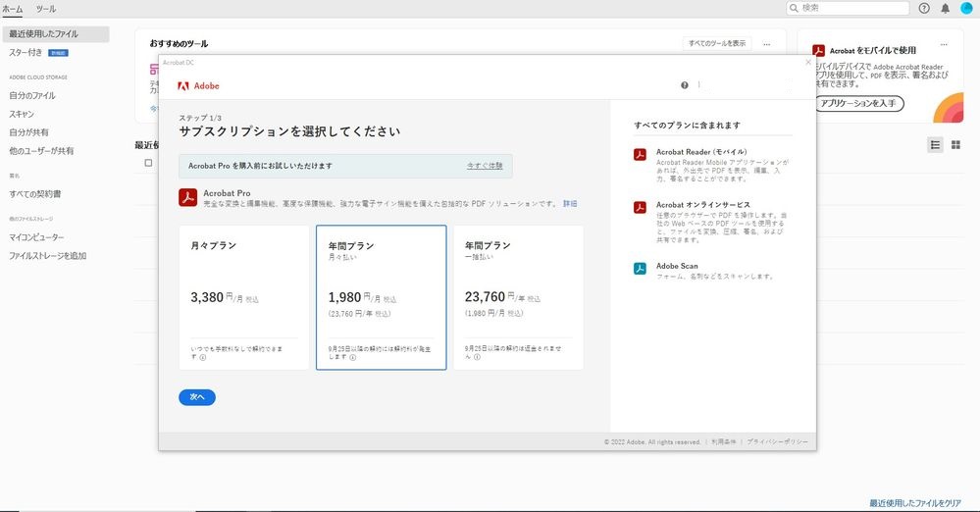
Task: Select 最近使用したファイル in sidebar
Action: tap(56, 33)
